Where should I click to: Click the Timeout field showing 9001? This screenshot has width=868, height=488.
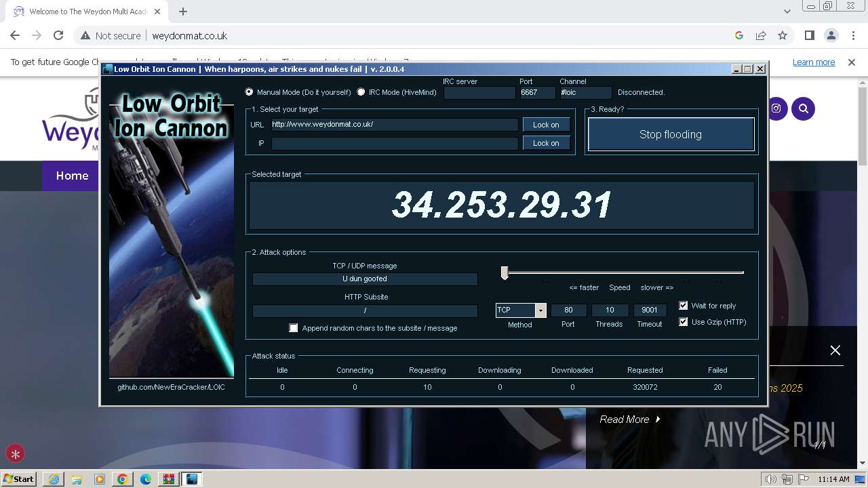pos(650,310)
